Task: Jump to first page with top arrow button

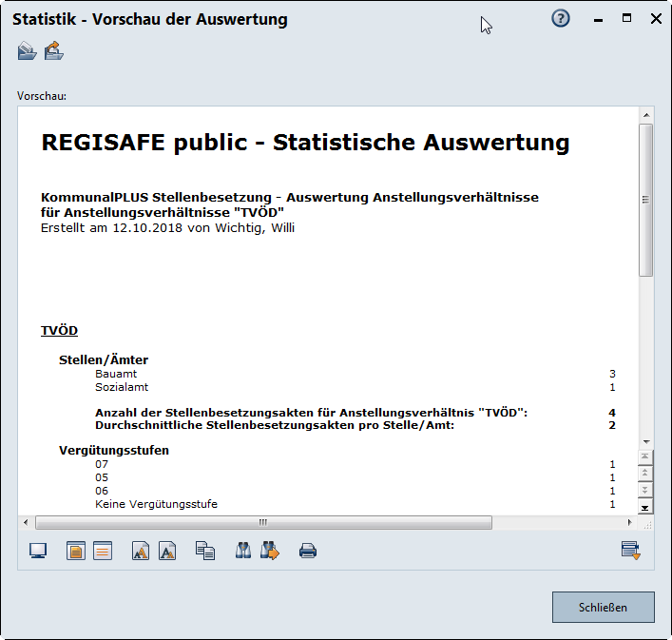Action: coord(645,457)
